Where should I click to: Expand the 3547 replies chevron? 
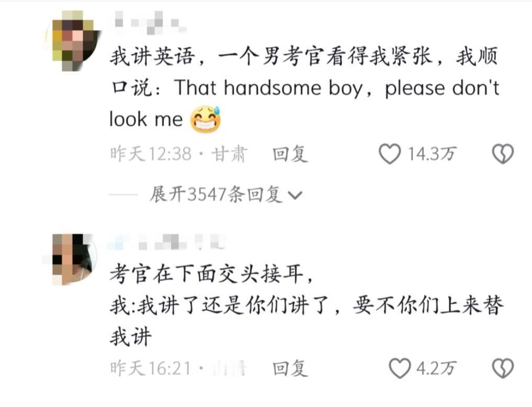pos(294,195)
